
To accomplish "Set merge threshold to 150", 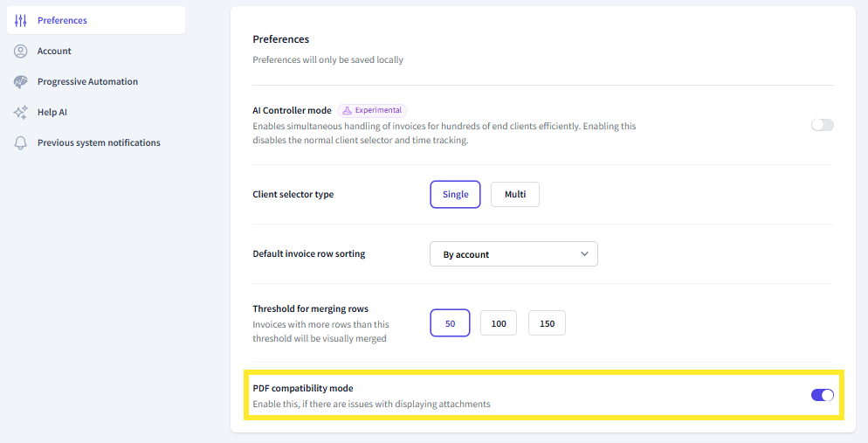I will coord(547,323).
